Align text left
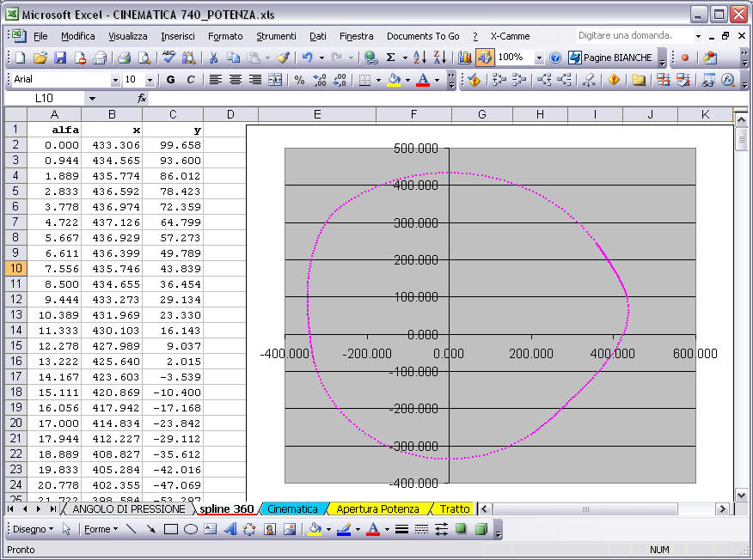Viewport: 753px width, 560px height. [215, 80]
